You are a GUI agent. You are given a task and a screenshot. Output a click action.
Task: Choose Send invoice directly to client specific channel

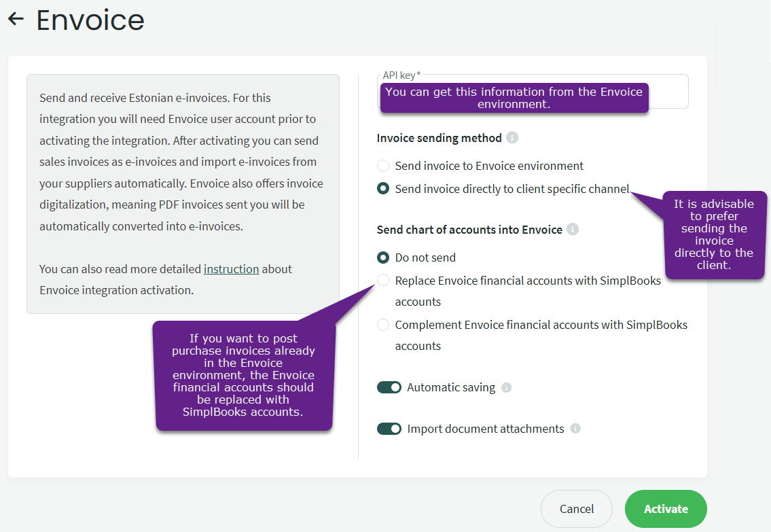point(384,189)
